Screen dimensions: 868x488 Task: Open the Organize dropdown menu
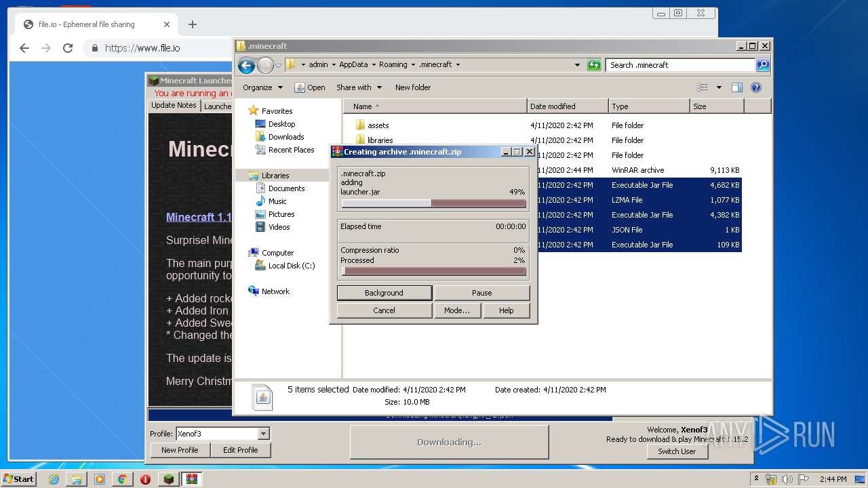pyautogui.click(x=262, y=87)
